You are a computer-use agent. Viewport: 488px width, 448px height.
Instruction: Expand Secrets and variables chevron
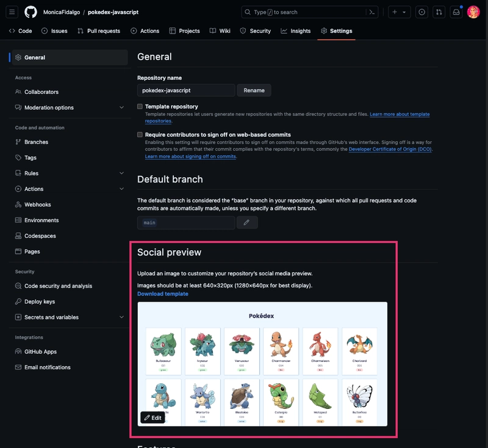(x=121, y=317)
